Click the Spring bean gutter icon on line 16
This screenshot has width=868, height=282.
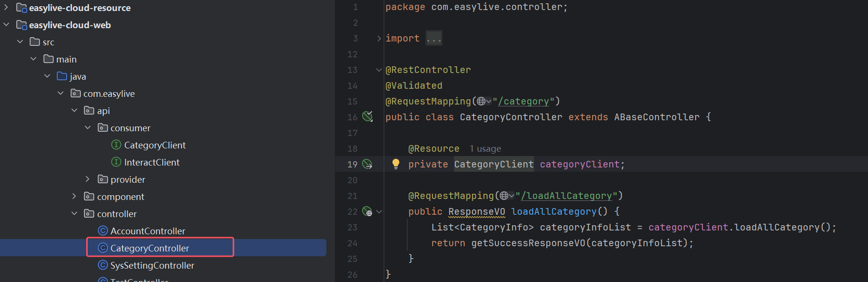367,116
